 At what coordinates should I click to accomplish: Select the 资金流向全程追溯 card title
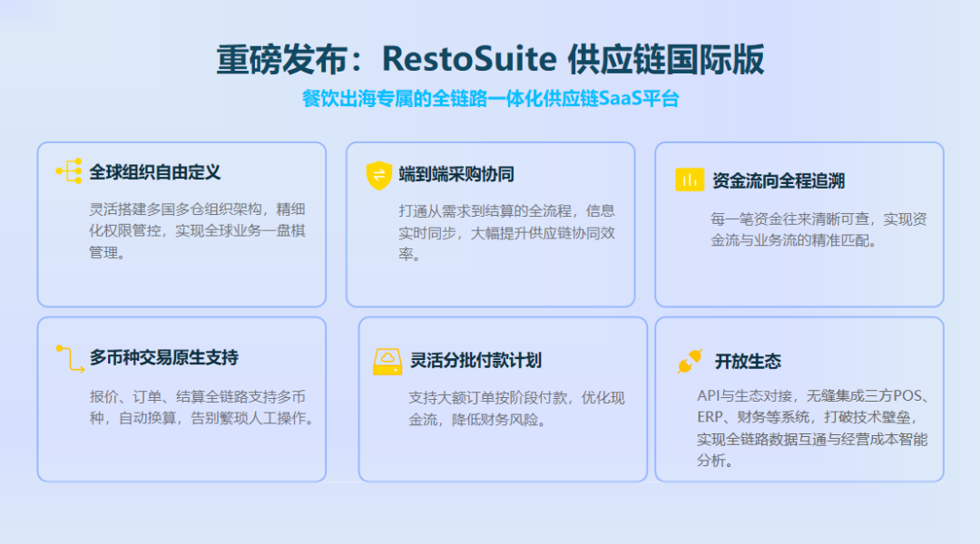click(779, 181)
